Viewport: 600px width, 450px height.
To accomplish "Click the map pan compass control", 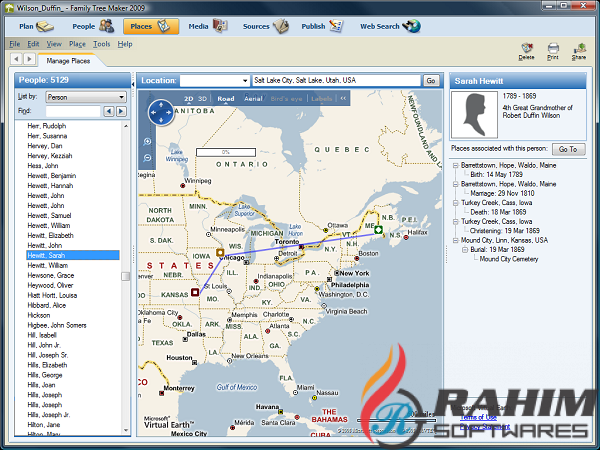I will click(161, 112).
